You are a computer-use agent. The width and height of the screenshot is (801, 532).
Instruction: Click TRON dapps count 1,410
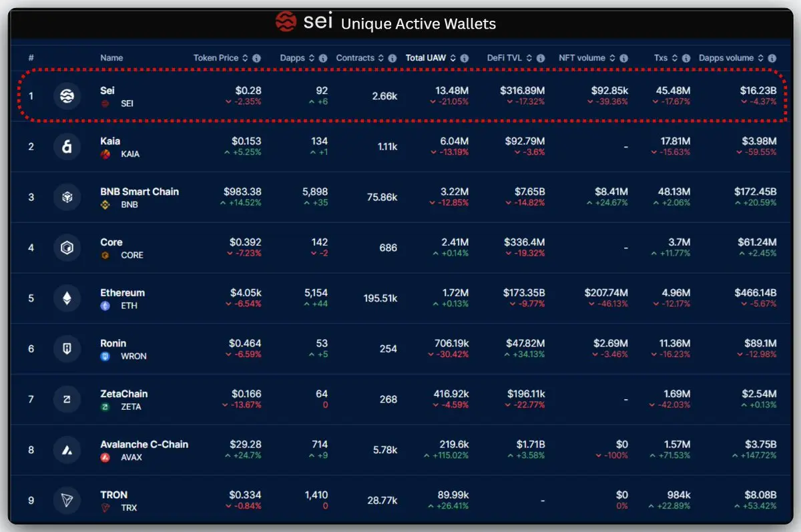316,495
